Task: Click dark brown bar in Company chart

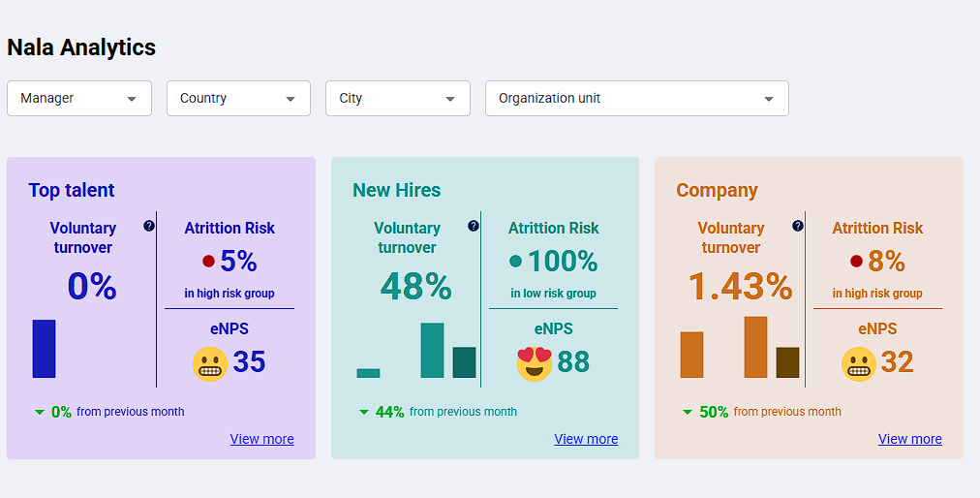Action: pos(787,362)
